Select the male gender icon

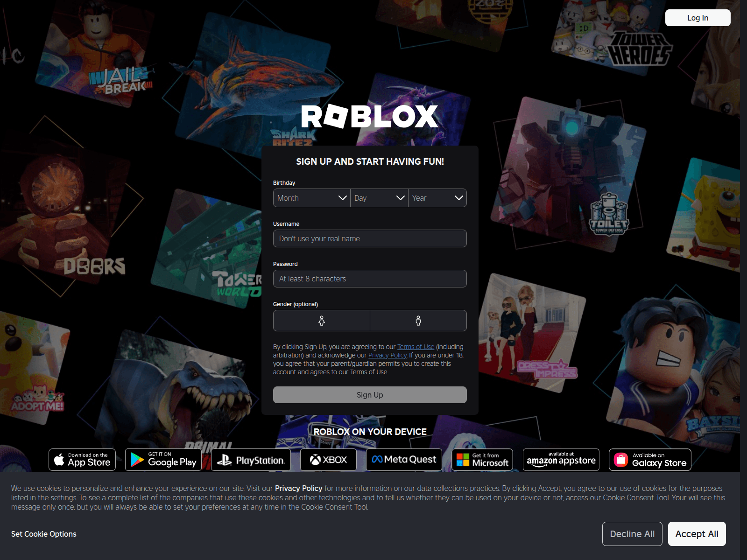[418, 321]
